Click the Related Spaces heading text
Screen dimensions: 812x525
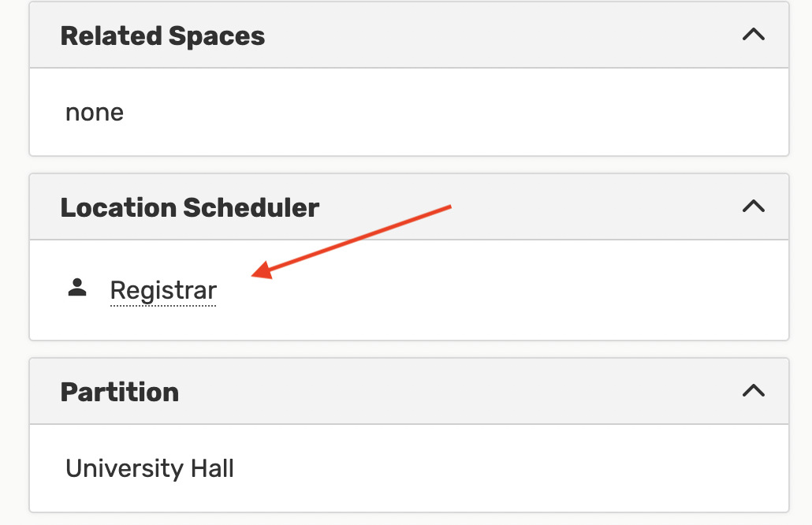coord(162,36)
